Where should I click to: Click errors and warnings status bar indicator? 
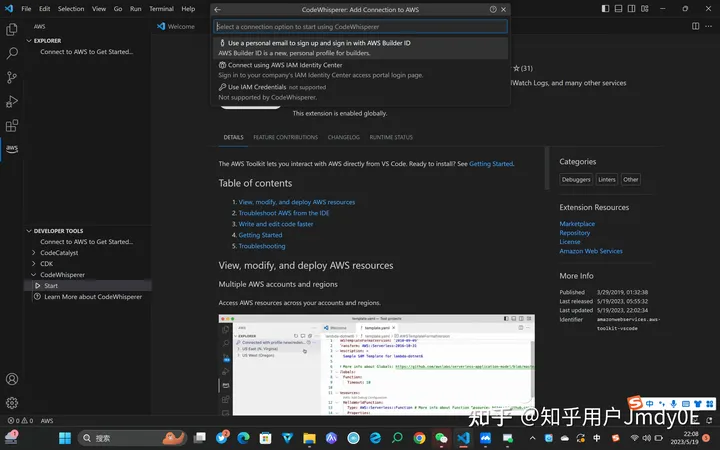21,421
